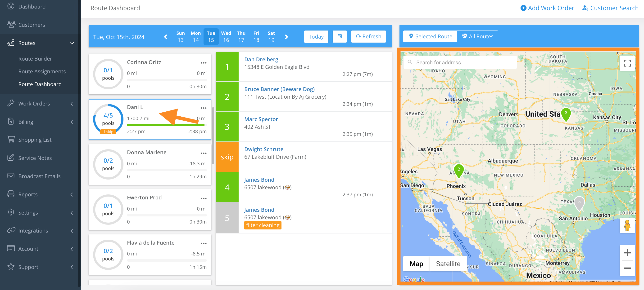
Task: Click the Billing document icon
Action: [11, 122]
